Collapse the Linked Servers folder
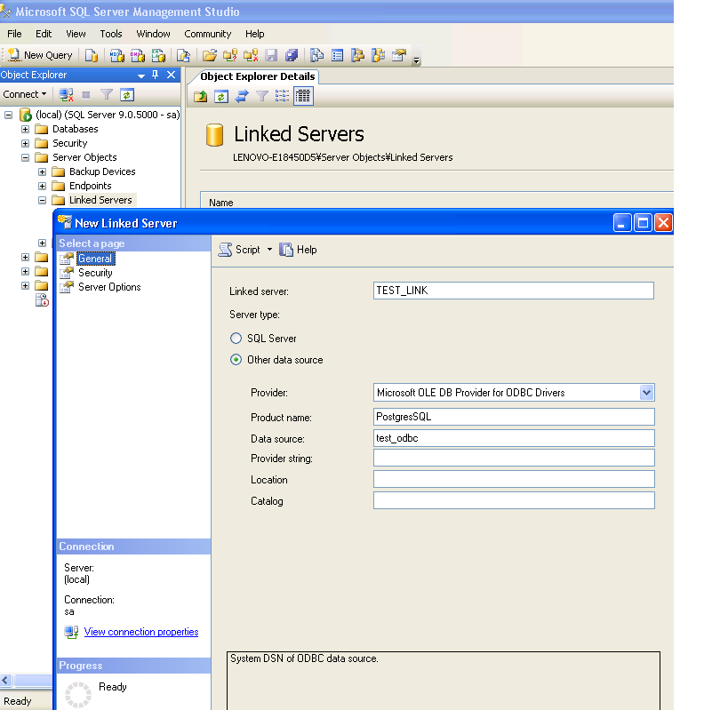The height and width of the screenshot is (710, 728). (43, 201)
